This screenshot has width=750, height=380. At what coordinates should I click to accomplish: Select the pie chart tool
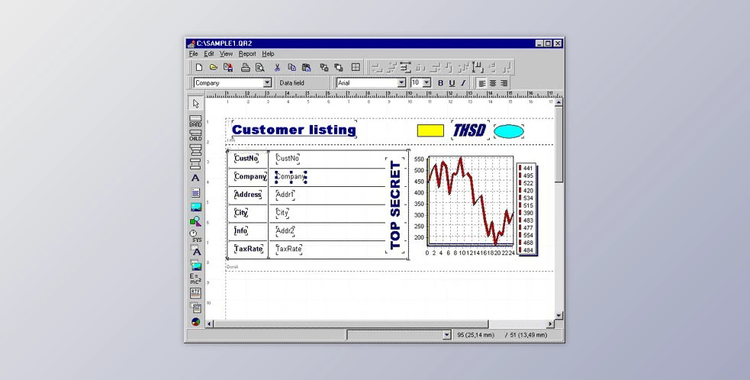point(196,322)
